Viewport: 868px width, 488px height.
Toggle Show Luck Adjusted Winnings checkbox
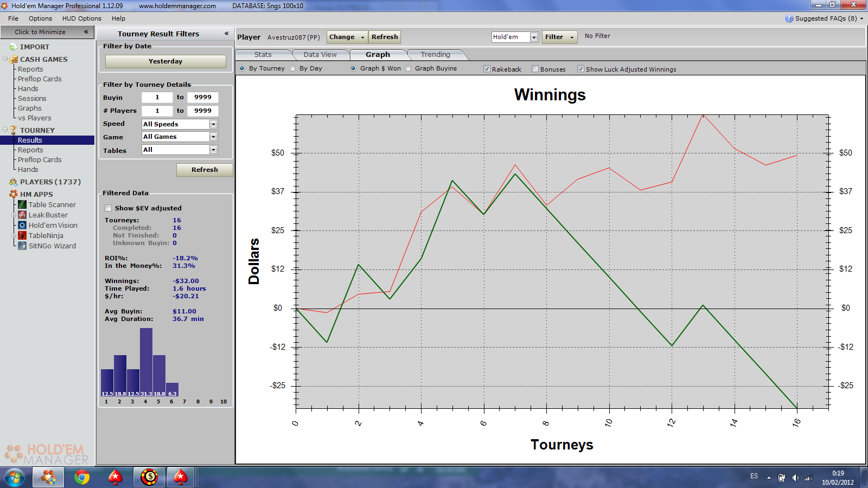[580, 69]
